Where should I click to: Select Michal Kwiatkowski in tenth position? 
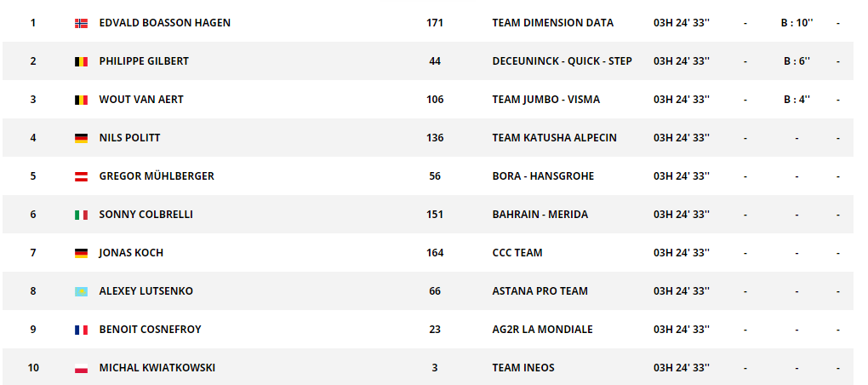tap(157, 367)
